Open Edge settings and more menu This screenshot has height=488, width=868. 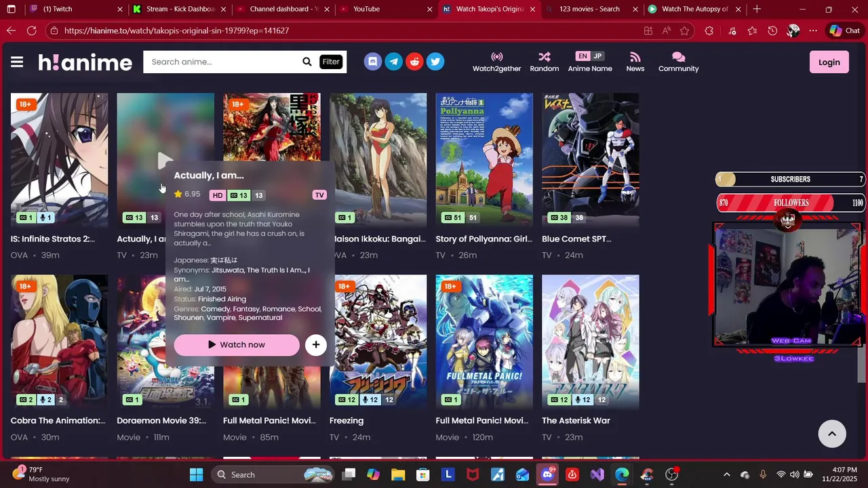tap(813, 30)
